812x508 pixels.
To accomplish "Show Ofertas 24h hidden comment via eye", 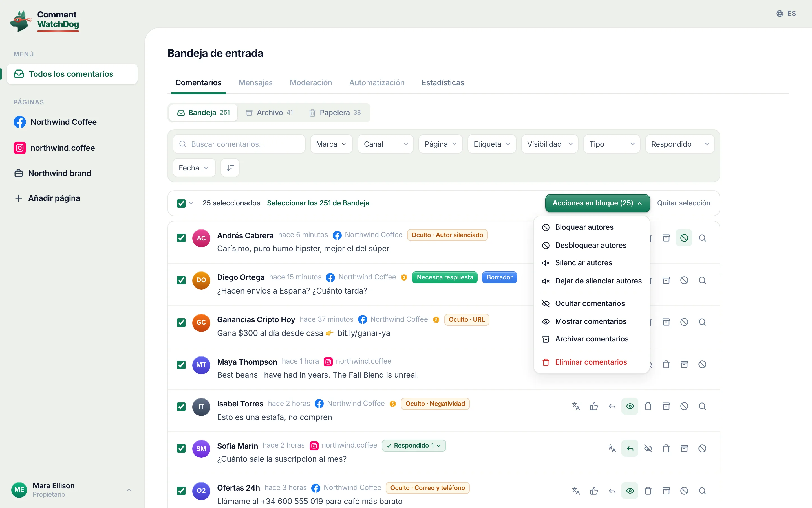I will (630, 491).
